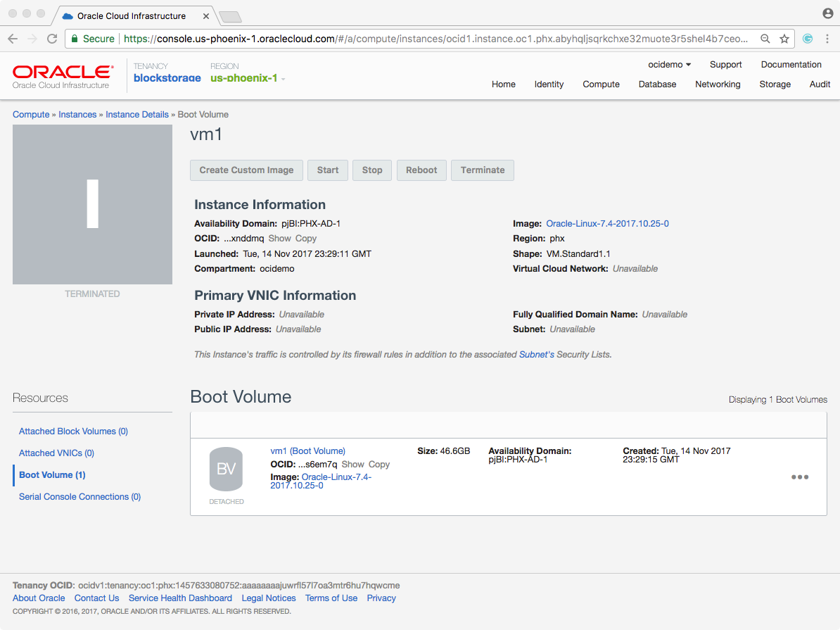Bookmark this page with star icon

pos(784,39)
